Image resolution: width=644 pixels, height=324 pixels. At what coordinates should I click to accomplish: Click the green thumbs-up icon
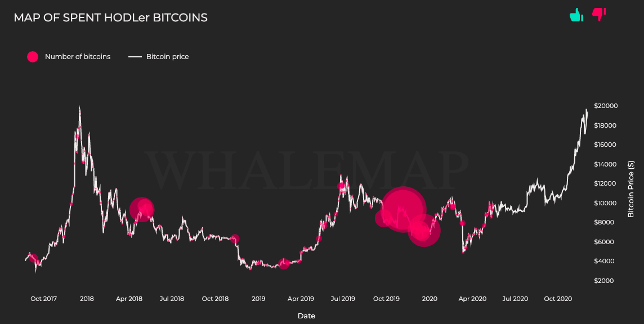tap(576, 15)
